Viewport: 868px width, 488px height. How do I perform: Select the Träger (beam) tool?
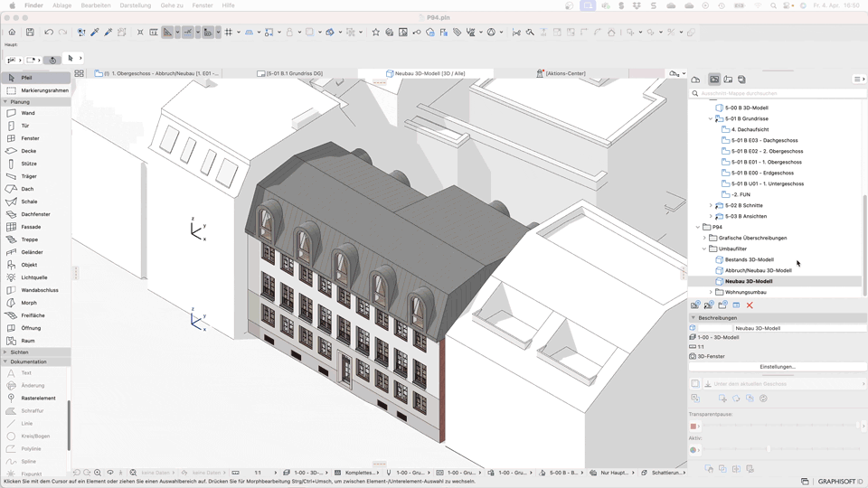[35, 176]
